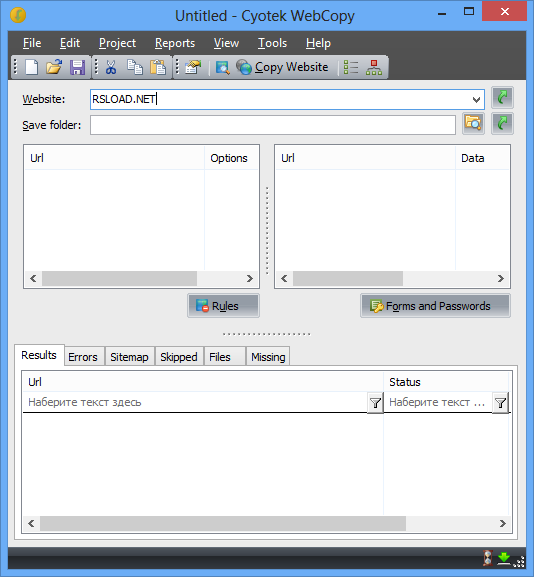Expand the Website address dropdown
Image resolution: width=534 pixels, height=577 pixels.
[476, 99]
